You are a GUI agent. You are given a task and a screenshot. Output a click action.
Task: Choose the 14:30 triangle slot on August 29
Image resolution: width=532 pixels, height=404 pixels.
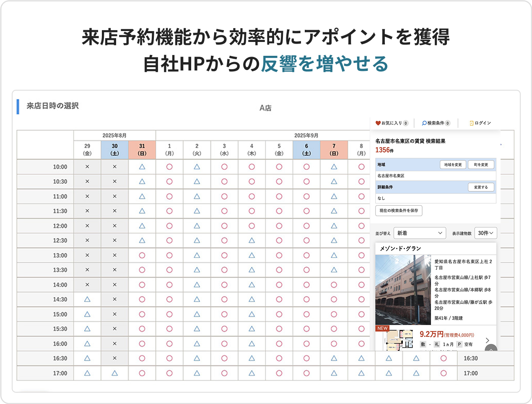click(87, 300)
